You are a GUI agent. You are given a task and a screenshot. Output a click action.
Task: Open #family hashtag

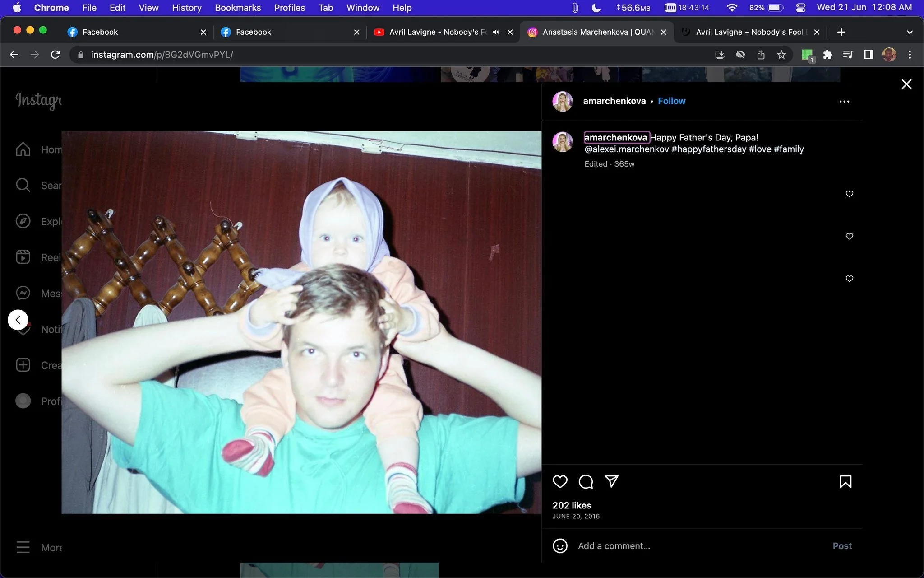[x=789, y=149]
